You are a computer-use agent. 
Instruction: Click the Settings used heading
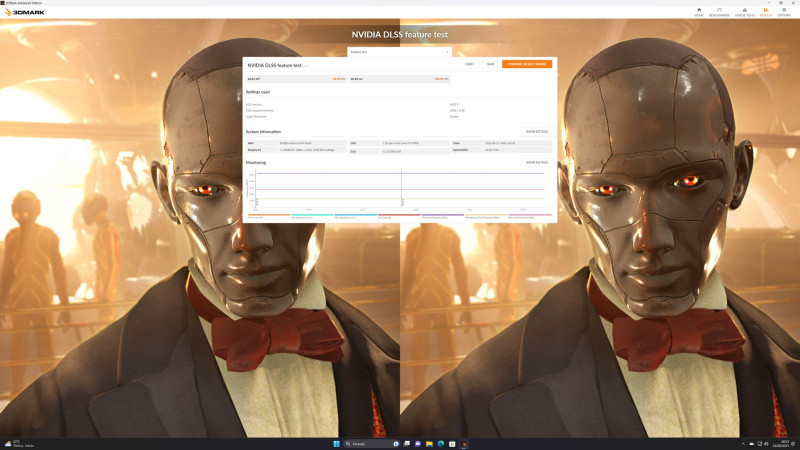pyautogui.click(x=258, y=92)
